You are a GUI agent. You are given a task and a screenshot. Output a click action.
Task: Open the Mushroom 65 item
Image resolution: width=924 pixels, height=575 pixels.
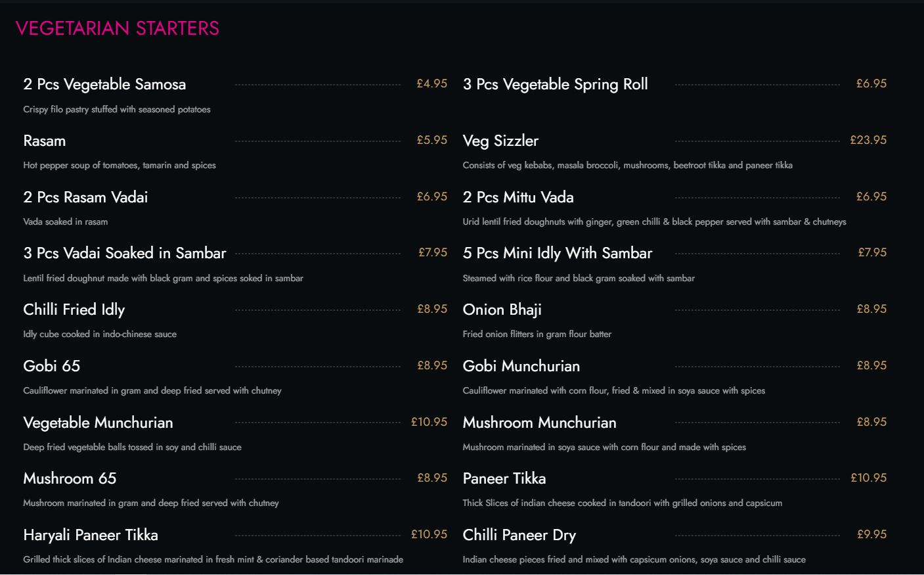70,478
